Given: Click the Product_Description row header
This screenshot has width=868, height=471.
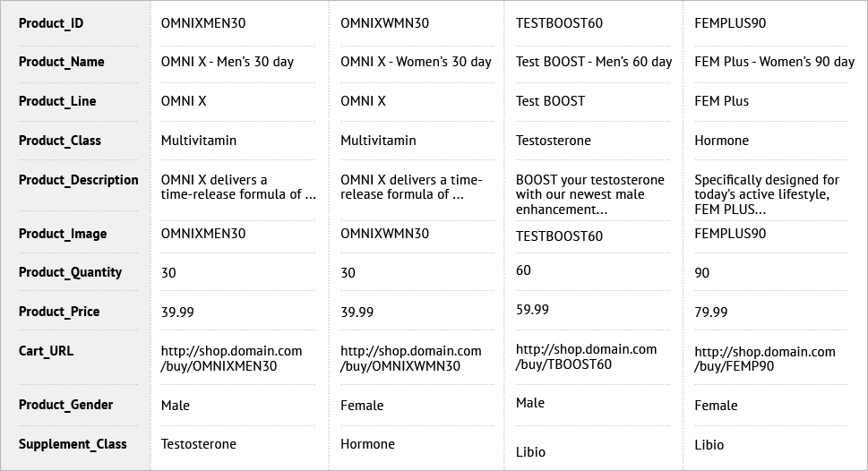Looking at the screenshot, I should pyautogui.click(x=79, y=180).
